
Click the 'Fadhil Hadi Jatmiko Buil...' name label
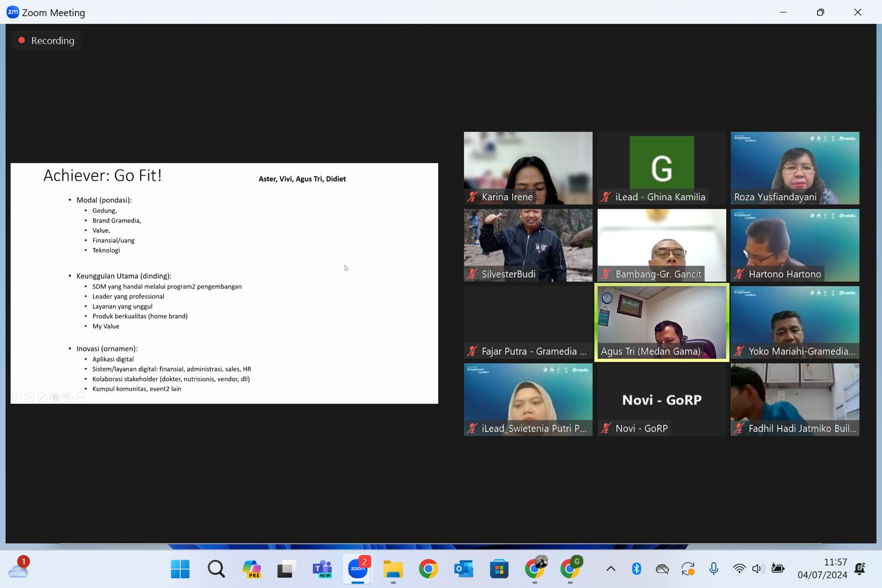[803, 428]
